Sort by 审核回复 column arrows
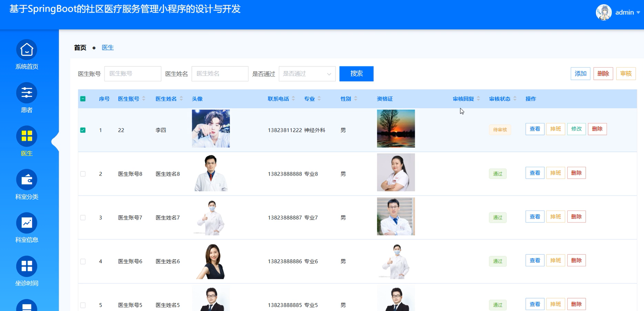644x311 pixels. [x=479, y=99]
